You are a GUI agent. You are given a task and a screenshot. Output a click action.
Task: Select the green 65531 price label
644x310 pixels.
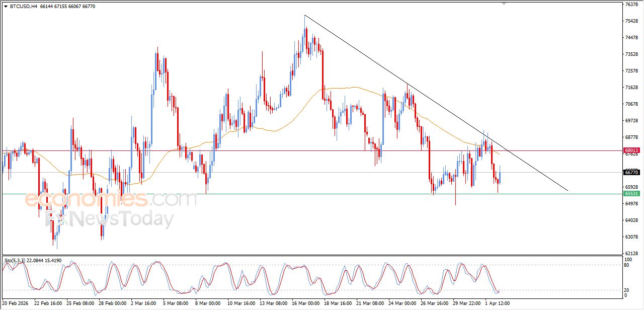click(x=631, y=194)
